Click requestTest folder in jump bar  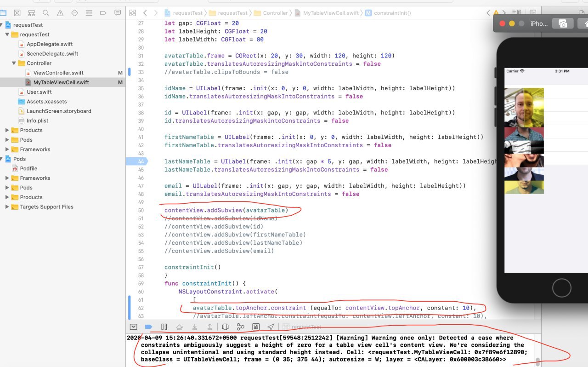228,13
